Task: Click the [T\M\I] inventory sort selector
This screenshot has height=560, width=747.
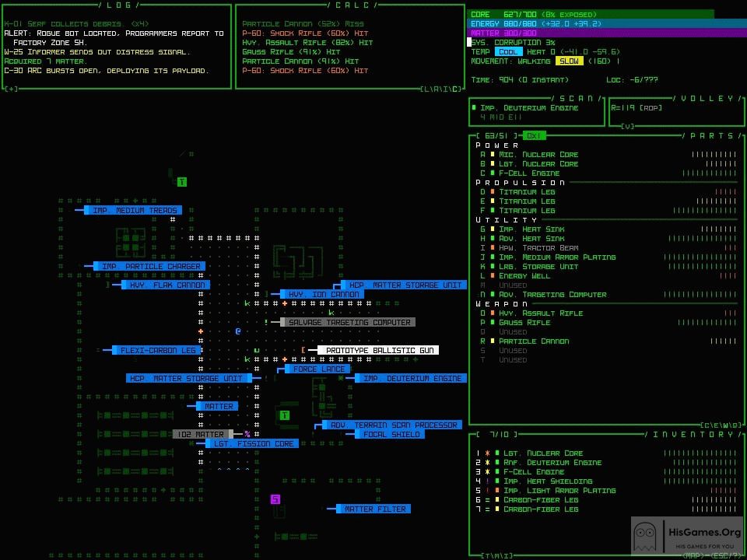Action: click(497, 555)
